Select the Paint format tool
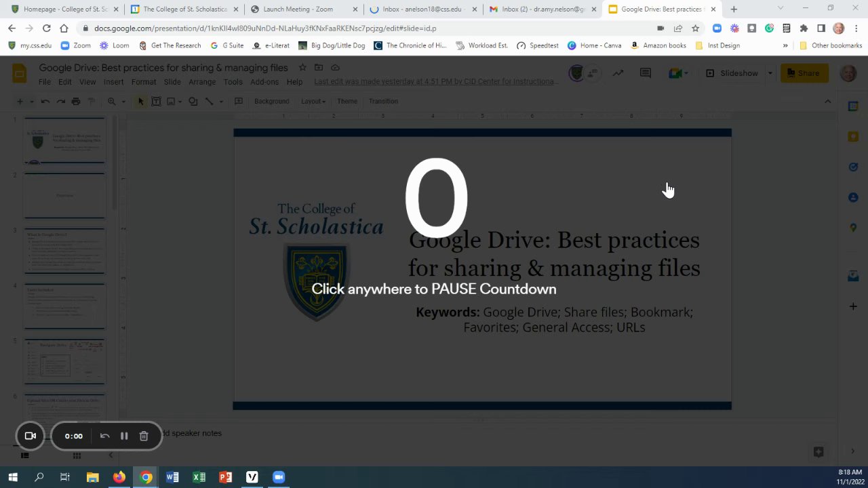Viewport: 868px width, 488px height. pyautogui.click(x=92, y=101)
